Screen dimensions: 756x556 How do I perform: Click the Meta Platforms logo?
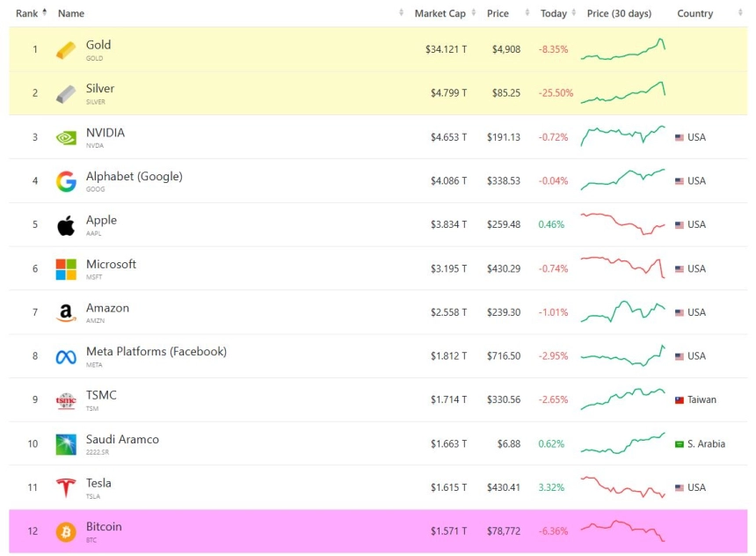[66, 356]
